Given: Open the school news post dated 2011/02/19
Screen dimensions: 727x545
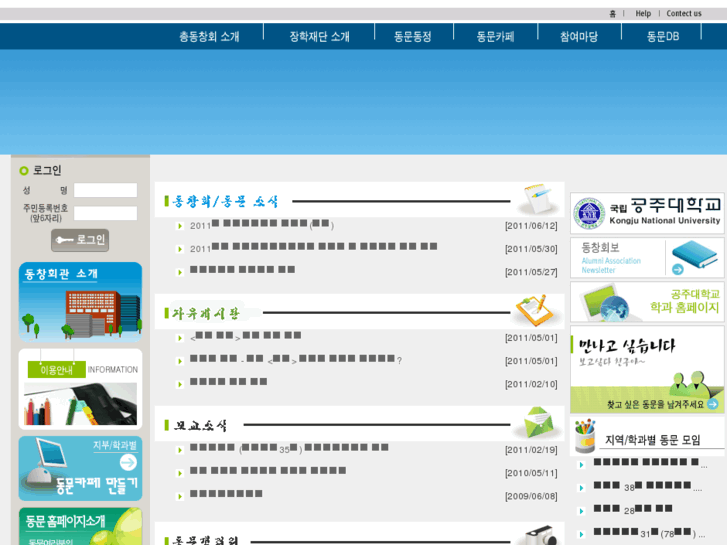Looking at the screenshot, I should [289, 448].
